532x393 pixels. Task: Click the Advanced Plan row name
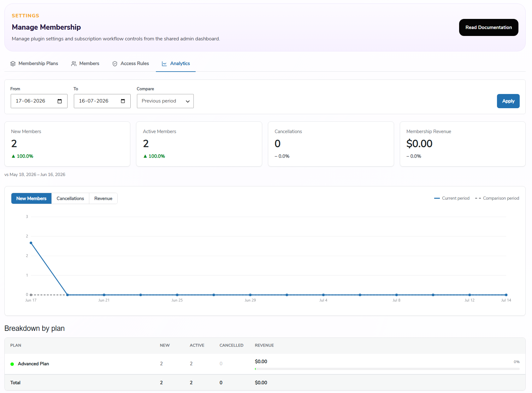tap(33, 364)
